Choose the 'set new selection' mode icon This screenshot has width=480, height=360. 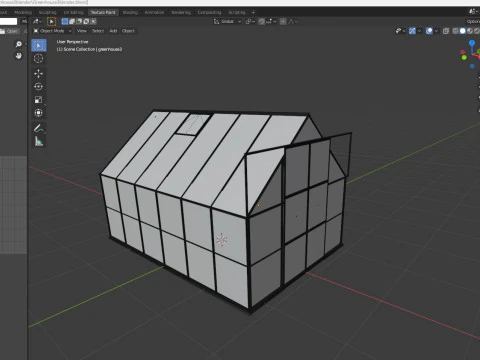click(65, 22)
